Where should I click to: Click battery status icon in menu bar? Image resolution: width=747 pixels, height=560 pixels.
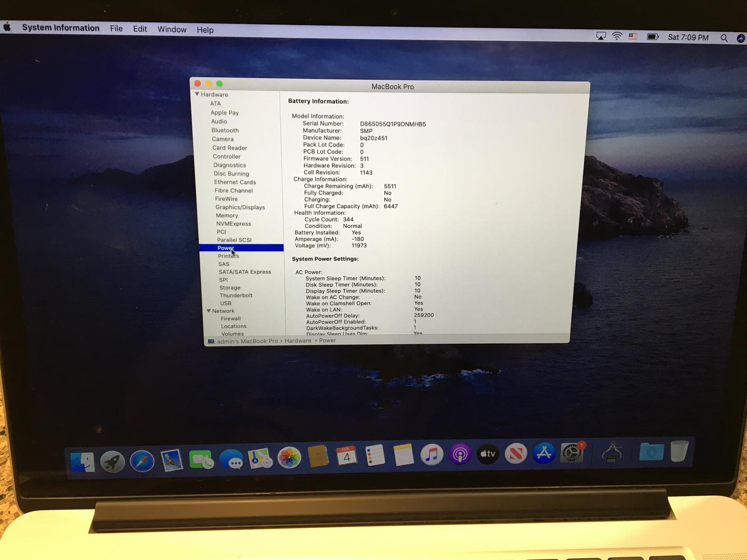(653, 37)
